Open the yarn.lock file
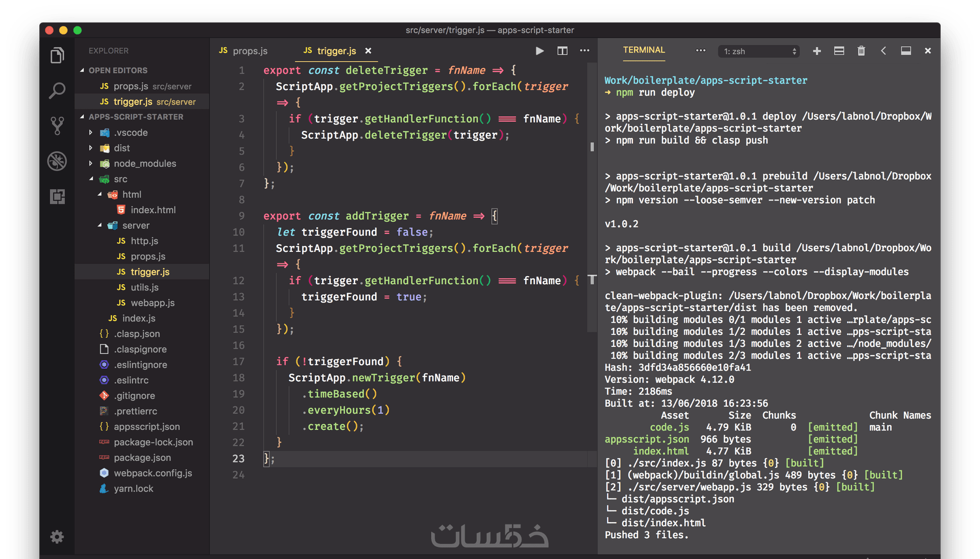The width and height of the screenshot is (980, 559). 133,489
